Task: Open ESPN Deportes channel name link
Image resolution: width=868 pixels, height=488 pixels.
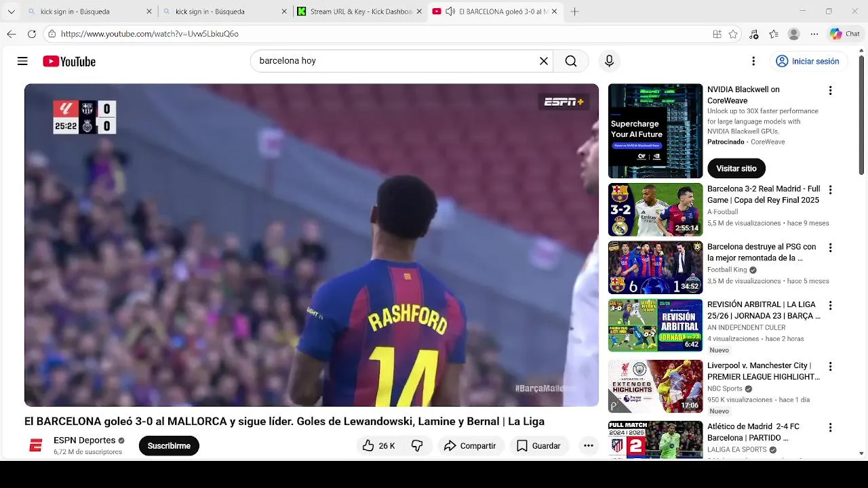Action: 85,440
